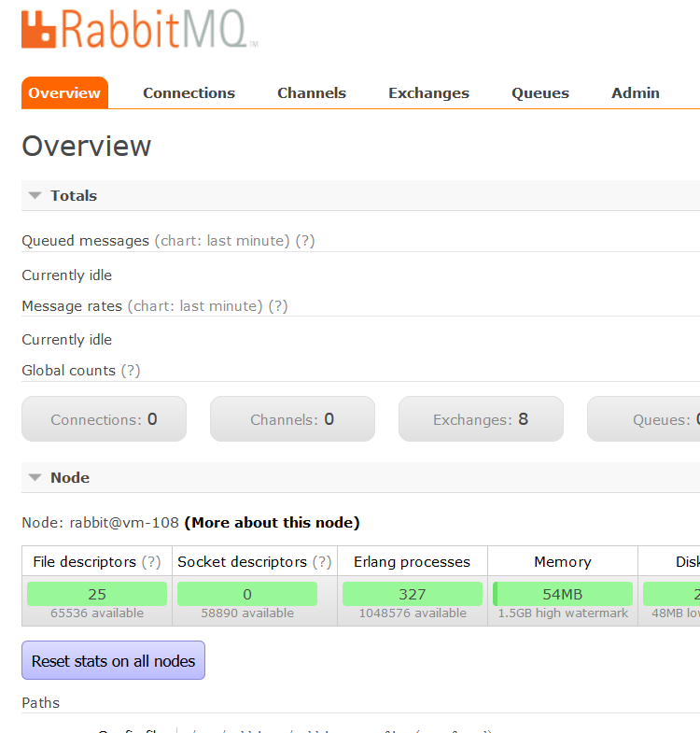Click the Totals section heading
Screen dimensions: 700x733
point(74,195)
